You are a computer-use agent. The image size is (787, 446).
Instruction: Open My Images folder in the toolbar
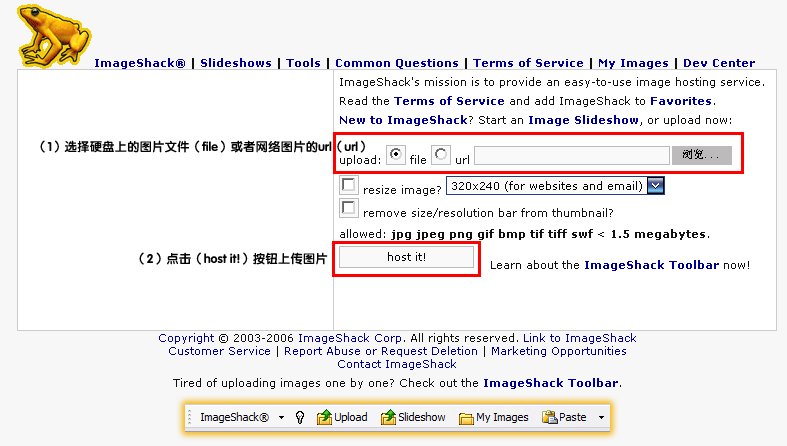[x=493, y=417]
